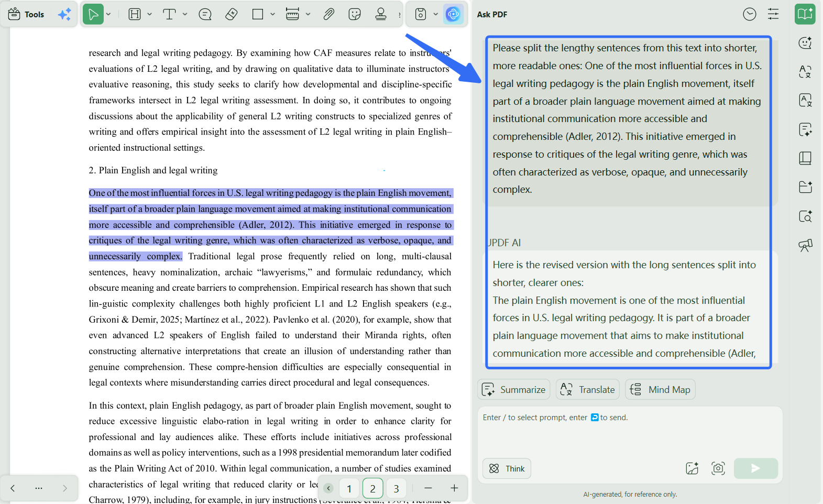Click the screenshot capture icon
The image size is (823, 504).
click(x=718, y=468)
